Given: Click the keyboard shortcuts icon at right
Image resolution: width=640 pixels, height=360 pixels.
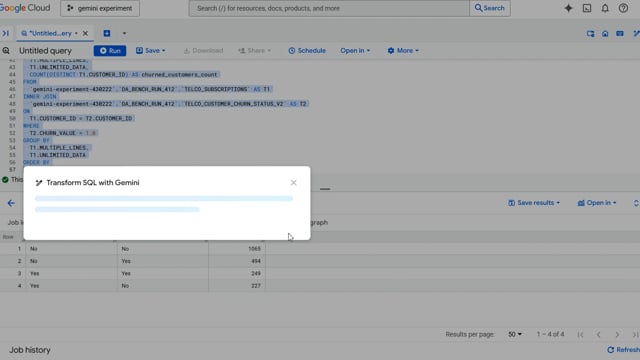Looking at the screenshot, I should [x=620, y=34].
